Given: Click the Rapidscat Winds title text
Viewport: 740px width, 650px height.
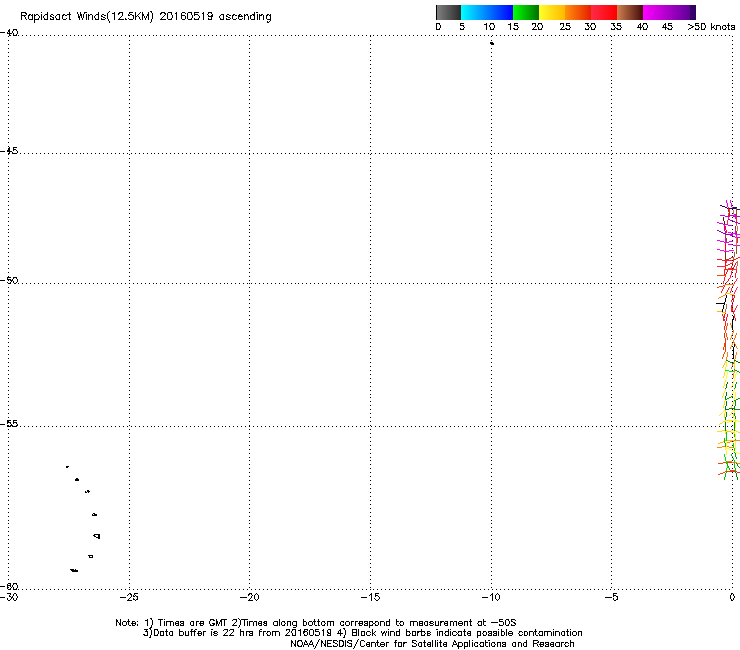Looking at the screenshot, I should pos(145,17).
